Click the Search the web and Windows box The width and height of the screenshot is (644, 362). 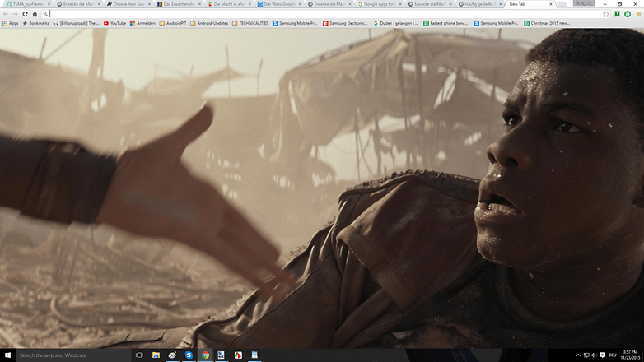(x=74, y=355)
